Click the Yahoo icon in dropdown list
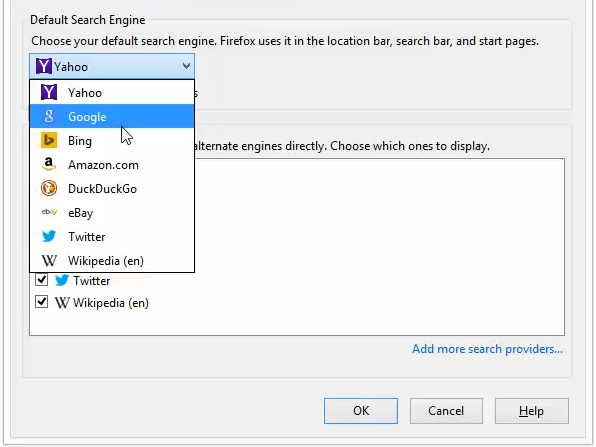The width and height of the screenshot is (596, 447). [x=49, y=92]
